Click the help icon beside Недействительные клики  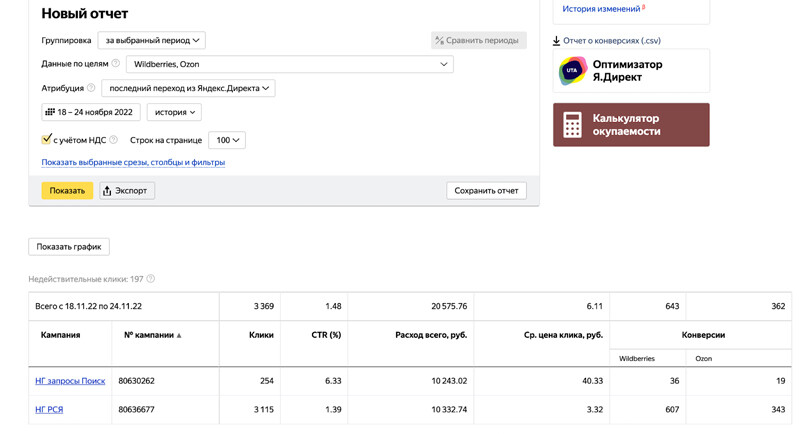tap(151, 279)
